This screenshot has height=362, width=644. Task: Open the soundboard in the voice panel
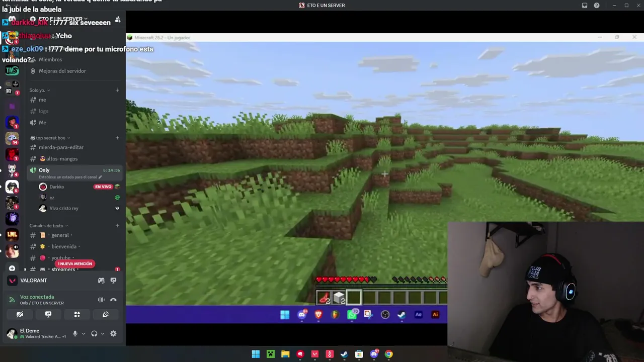click(106, 314)
